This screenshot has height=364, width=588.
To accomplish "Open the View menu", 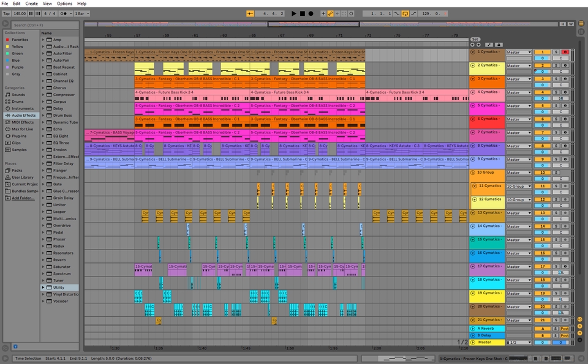I will tap(47, 4).
